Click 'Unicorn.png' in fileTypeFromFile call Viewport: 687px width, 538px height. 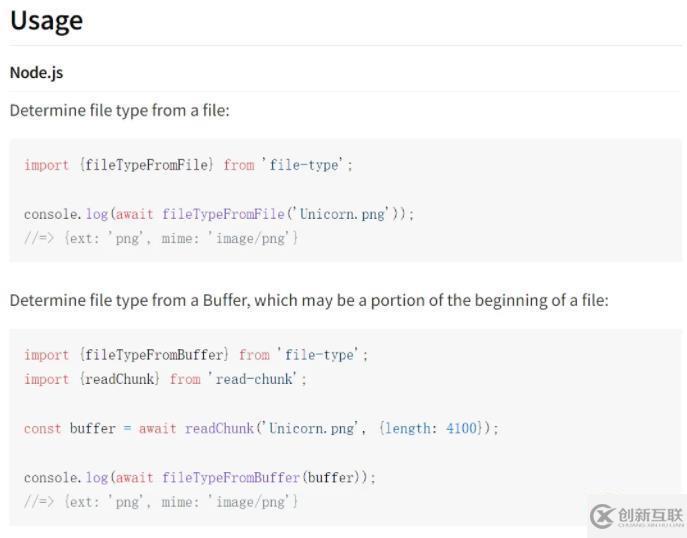(x=342, y=214)
